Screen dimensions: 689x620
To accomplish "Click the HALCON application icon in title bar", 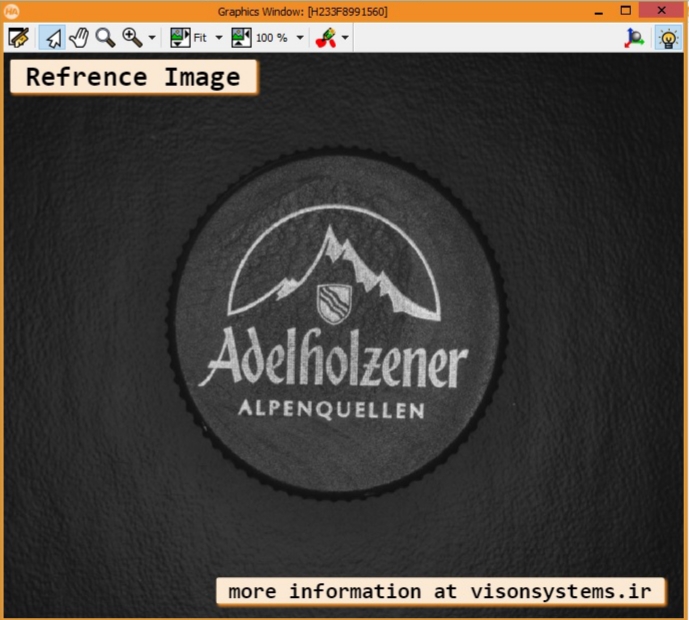I will tap(11, 11).
